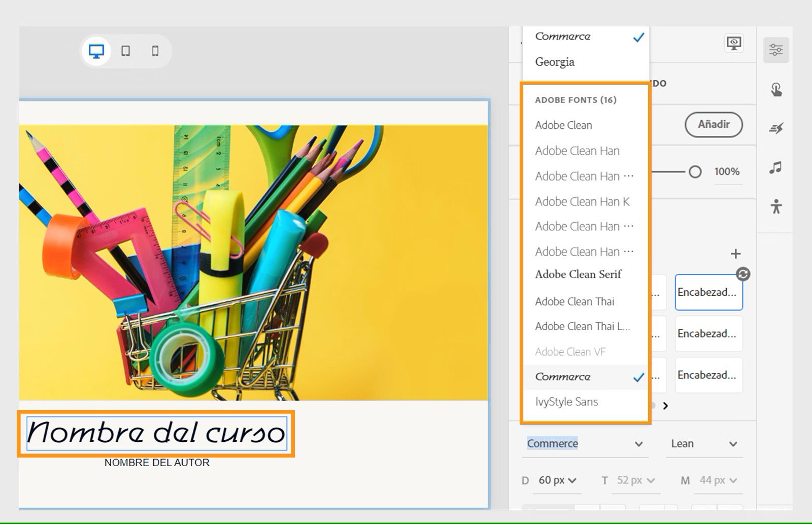Click the 100% opacity value field
This screenshot has height=524, width=812.
tap(727, 171)
